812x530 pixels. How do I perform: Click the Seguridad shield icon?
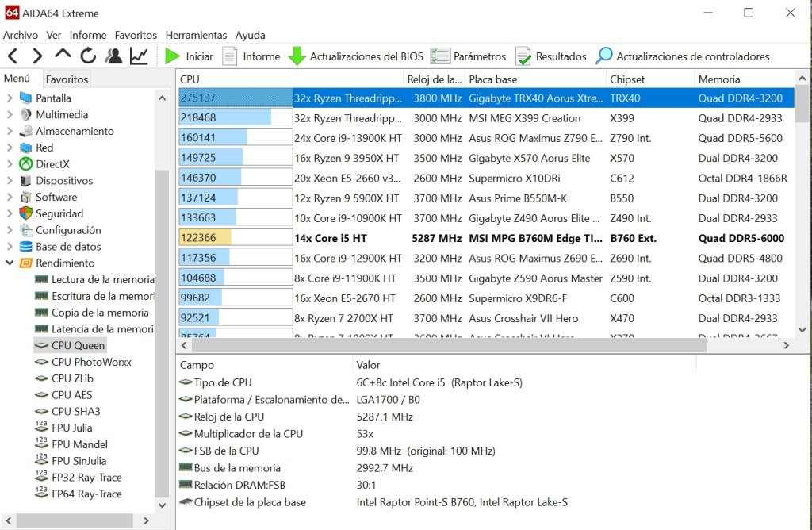(25, 213)
